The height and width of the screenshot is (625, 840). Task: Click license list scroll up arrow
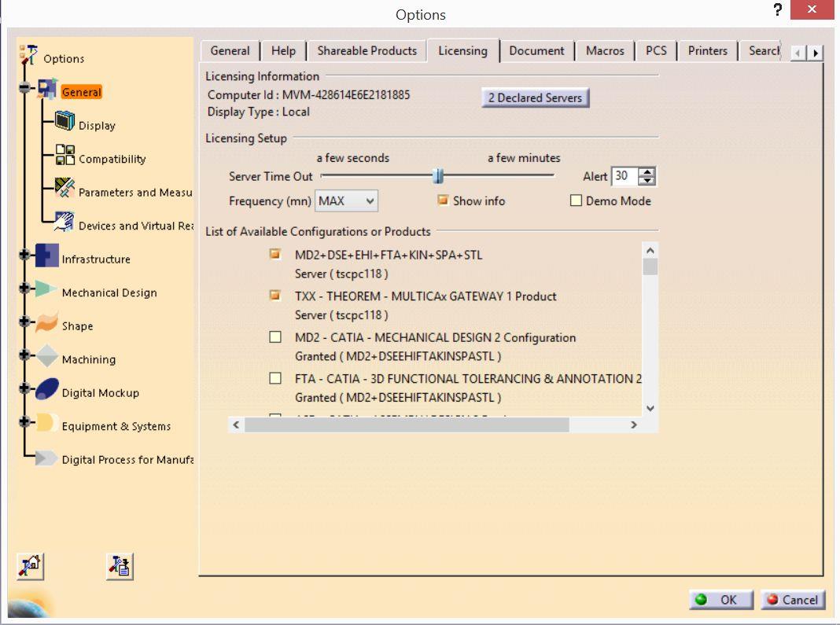(650, 251)
